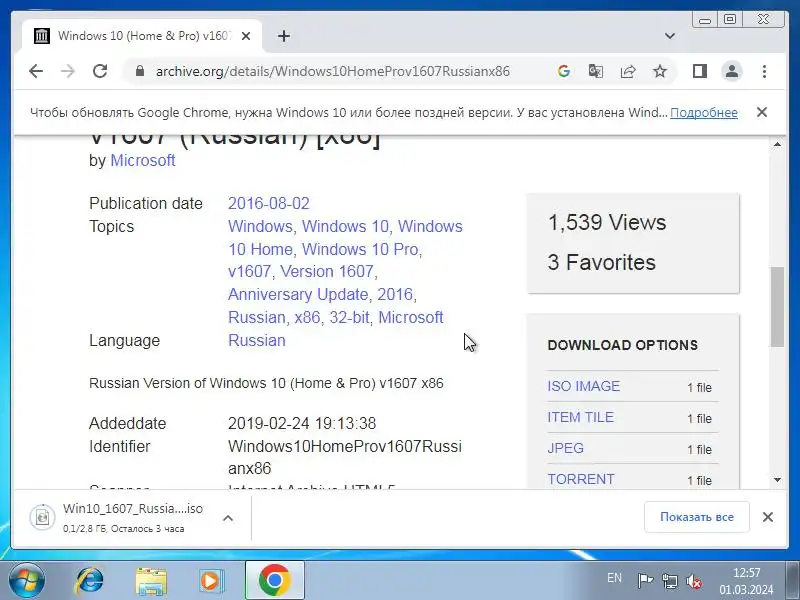
Task: Select the Windows 10 (Home & Pro) v1607 tab
Action: click(142, 36)
